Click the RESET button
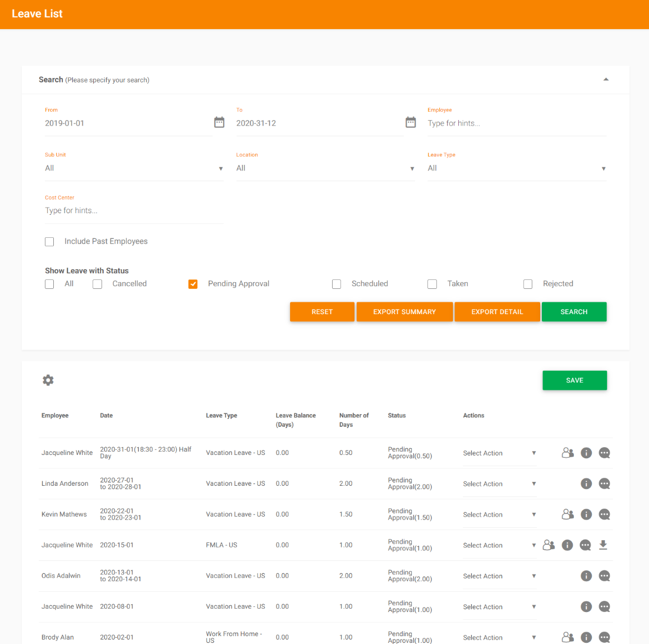This screenshot has height=644, width=649. click(322, 312)
